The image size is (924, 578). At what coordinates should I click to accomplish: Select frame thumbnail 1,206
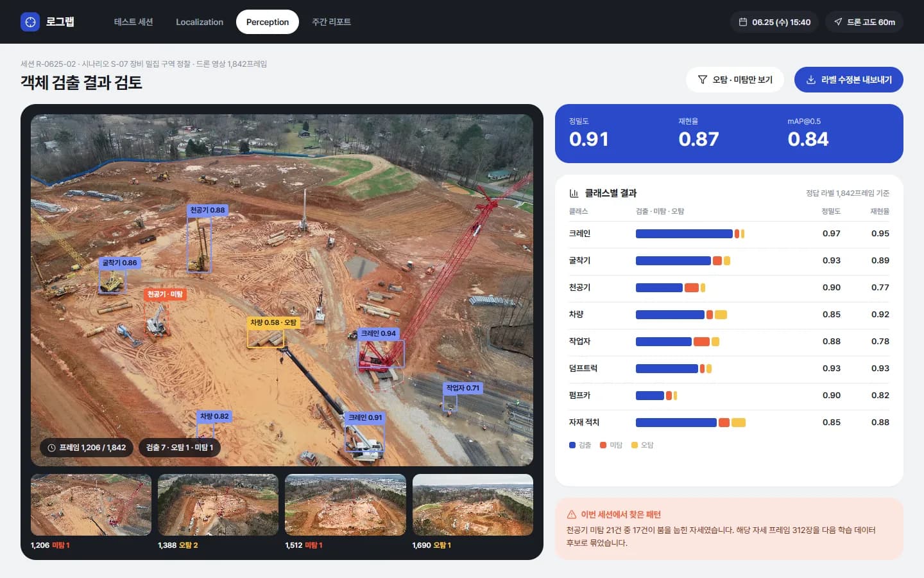[91, 505]
